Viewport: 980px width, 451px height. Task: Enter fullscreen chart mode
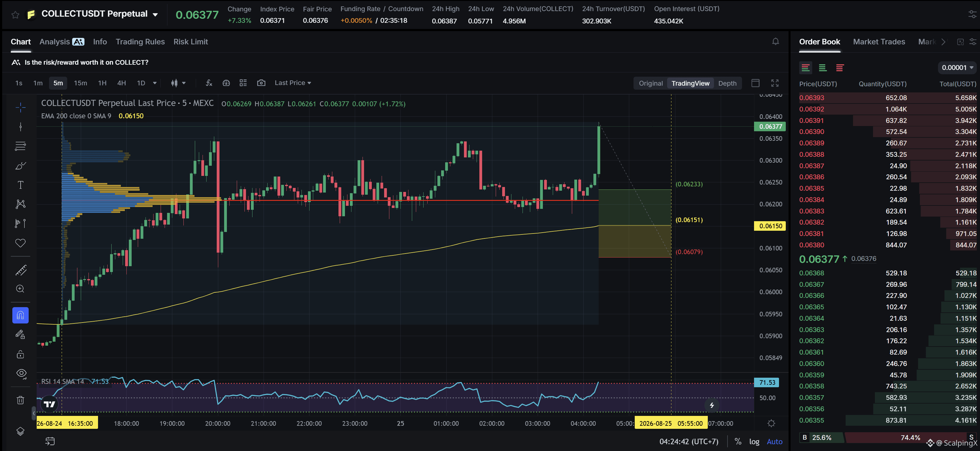point(775,83)
